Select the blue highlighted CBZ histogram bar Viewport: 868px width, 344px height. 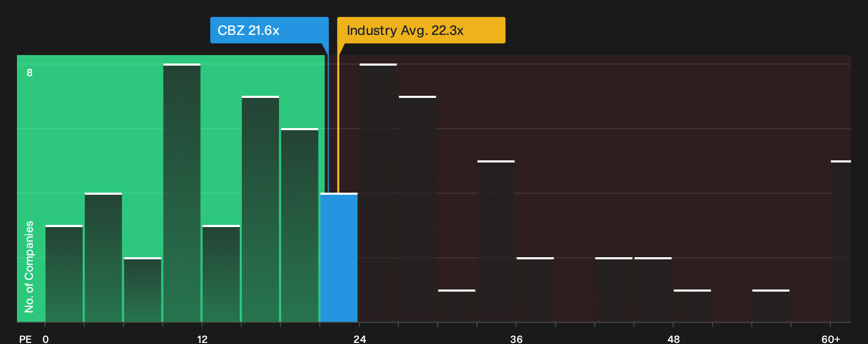tap(339, 257)
